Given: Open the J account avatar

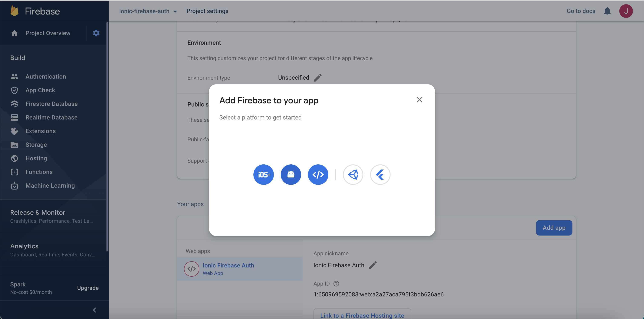Looking at the screenshot, I should [x=626, y=11].
